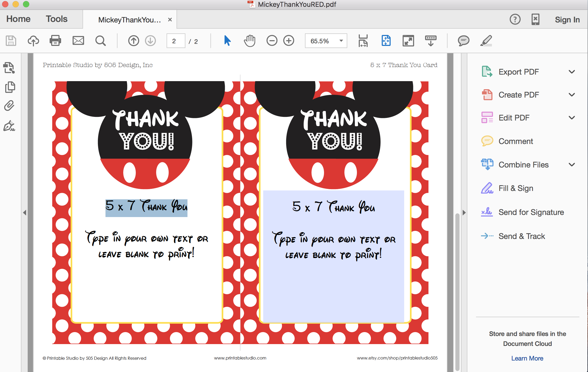Zoom out using the minus button
The height and width of the screenshot is (372, 588).
click(x=272, y=41)
